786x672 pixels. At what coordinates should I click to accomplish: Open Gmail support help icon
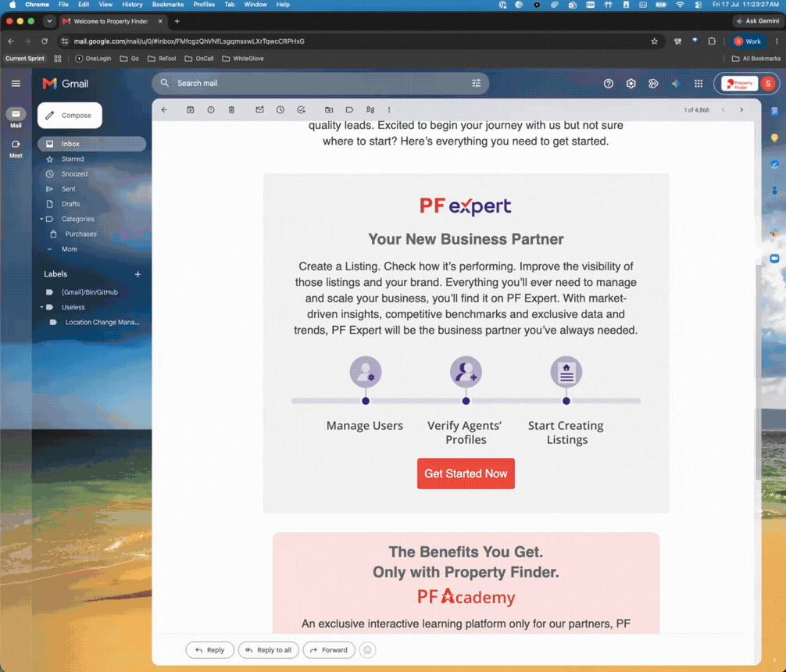pos(609,84)
